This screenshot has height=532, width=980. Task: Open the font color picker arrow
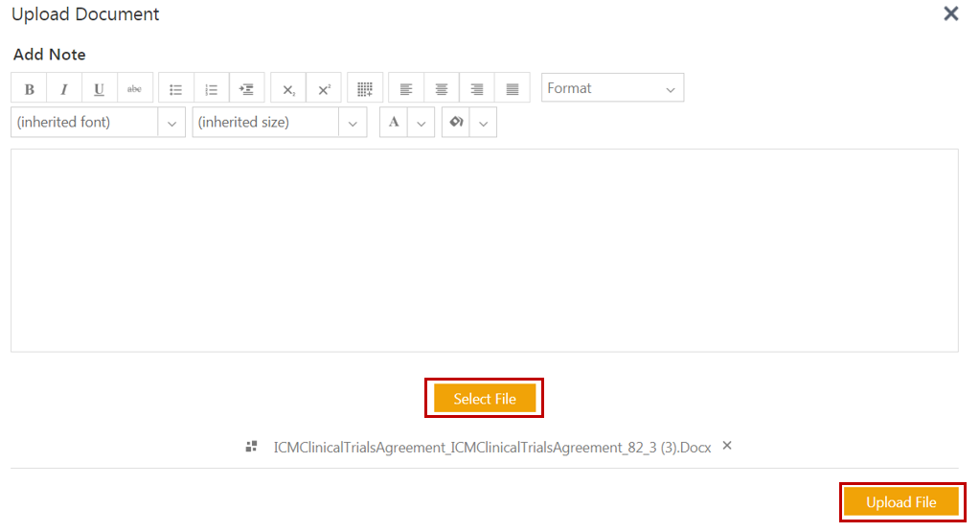(422, 123)
